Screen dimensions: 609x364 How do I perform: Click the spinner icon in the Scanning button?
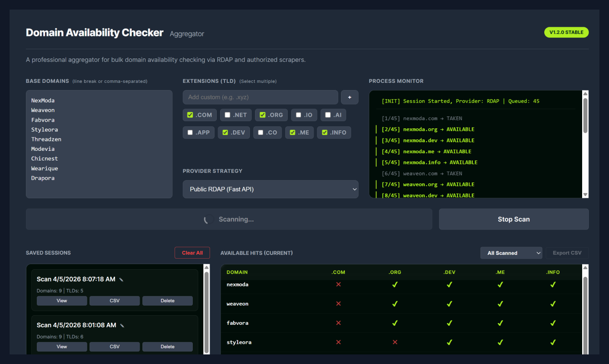207,219
